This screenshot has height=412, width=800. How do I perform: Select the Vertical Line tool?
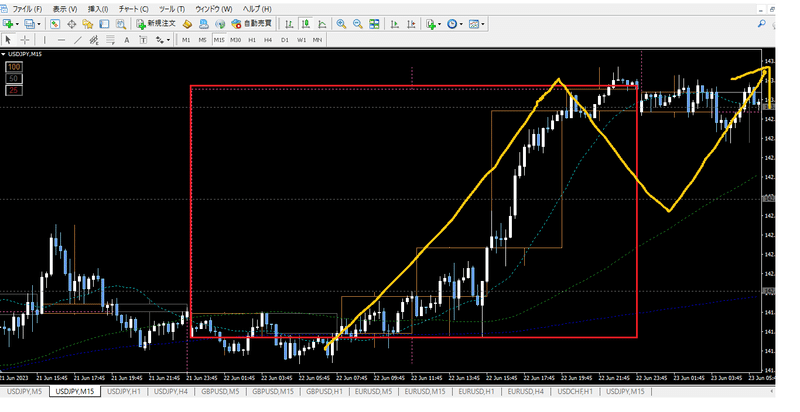(x=45, y=40)
